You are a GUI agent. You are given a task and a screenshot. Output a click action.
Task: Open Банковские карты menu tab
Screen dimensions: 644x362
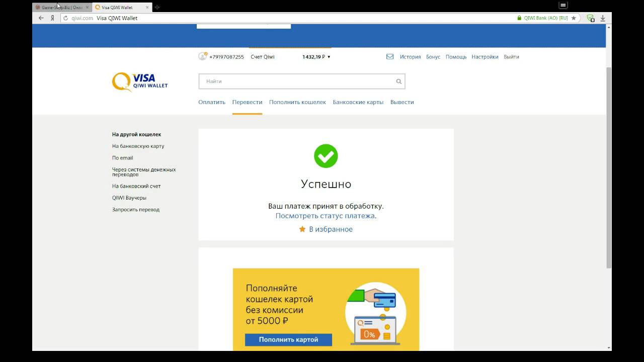[x=358, y=102]
